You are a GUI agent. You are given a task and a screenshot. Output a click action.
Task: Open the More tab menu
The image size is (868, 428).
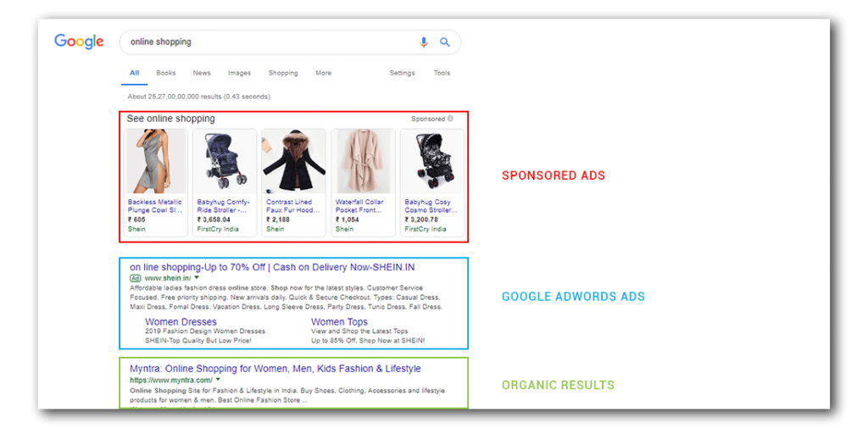coord(323,73)
